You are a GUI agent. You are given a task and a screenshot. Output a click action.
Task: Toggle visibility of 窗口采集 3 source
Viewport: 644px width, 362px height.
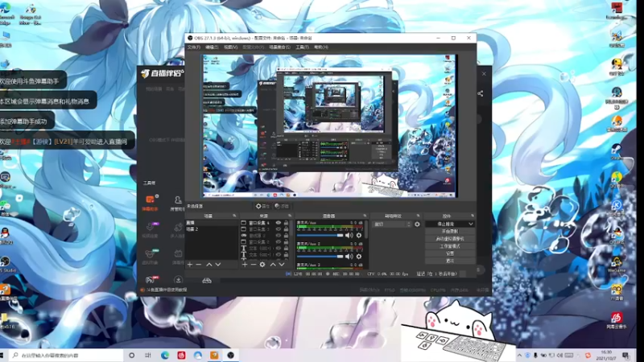(x=279, y=229)
